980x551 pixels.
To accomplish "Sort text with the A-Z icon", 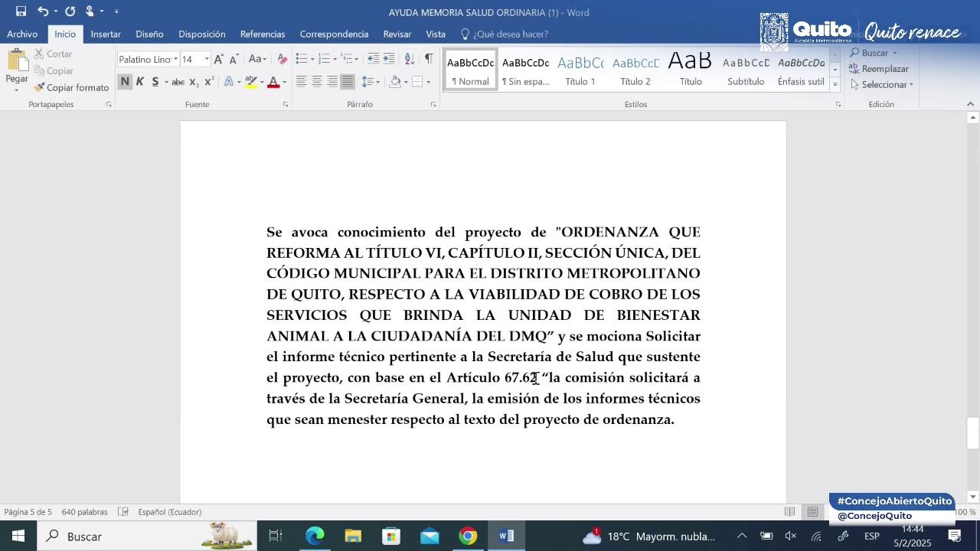I will click(410, 59).
